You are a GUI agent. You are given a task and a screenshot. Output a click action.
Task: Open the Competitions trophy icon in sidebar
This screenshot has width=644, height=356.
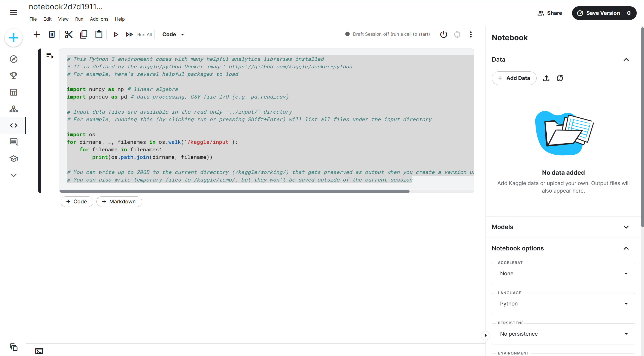(14, 76)
